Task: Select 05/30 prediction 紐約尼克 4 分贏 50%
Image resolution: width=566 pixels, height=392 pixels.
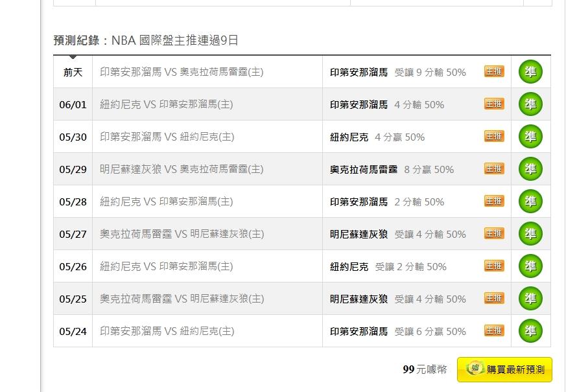Action: (x=377, y=137)
